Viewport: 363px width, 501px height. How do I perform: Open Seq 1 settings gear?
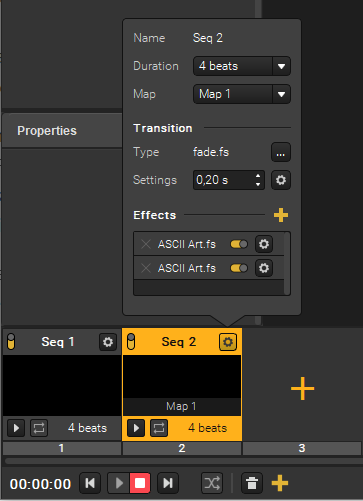(x=108, y=342)
